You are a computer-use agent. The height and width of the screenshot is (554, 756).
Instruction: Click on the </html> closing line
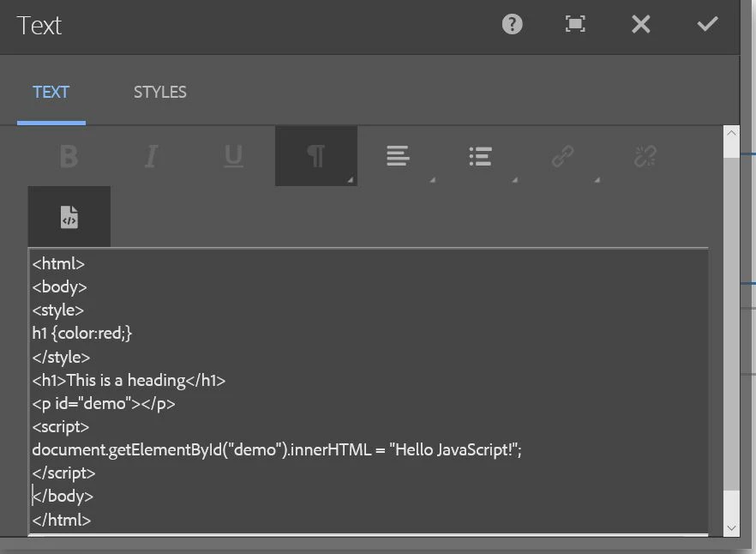click(61, 521)
